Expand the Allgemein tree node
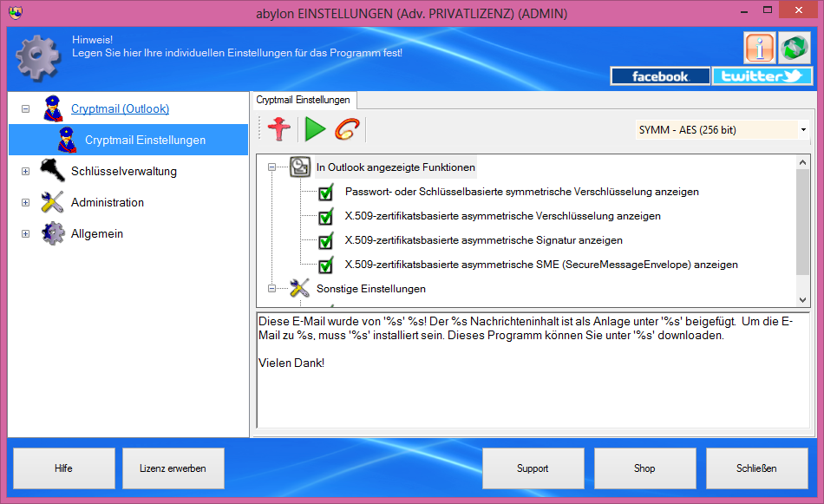 pyautogui.click(x=25, y=234)
